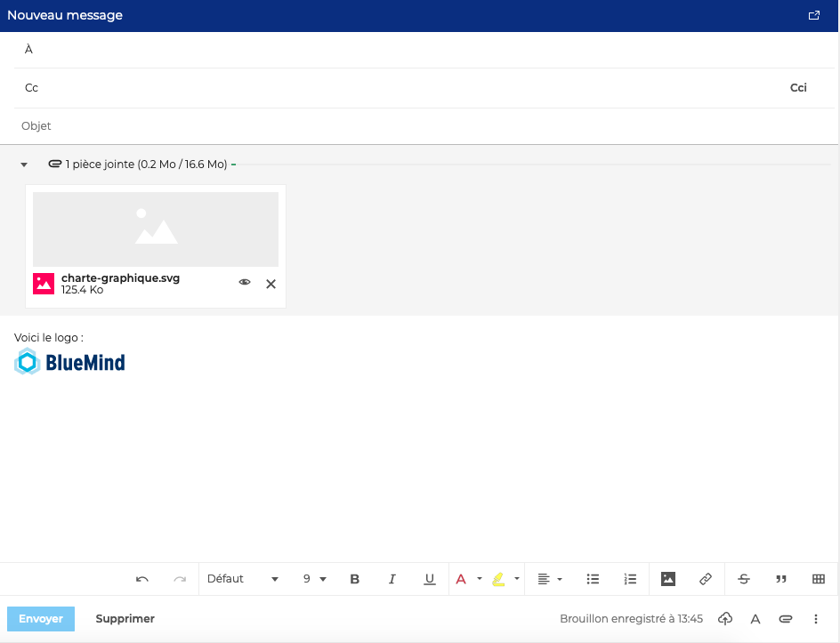Click Supprimer to delete the draft
The image size is (840, 643).
click(125, 619)
